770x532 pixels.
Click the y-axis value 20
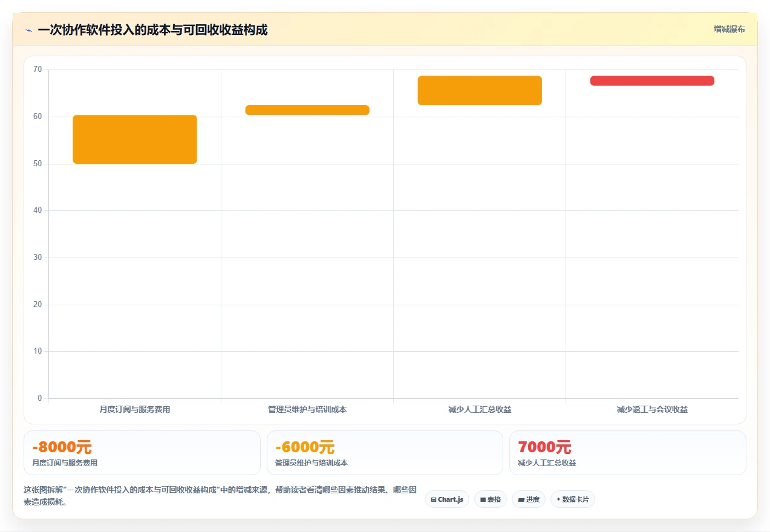pyautogui.click(x=38, y=304)
